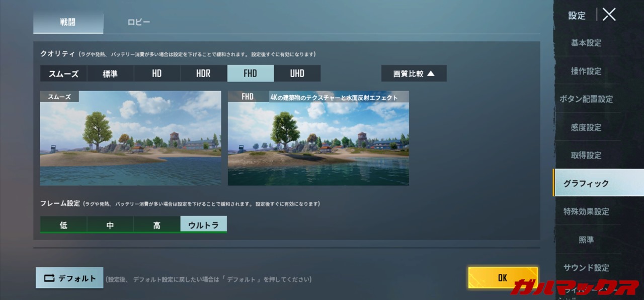This screenshot has height=300, width=644.
Task: Go to 感度設定 settings
Action: pyautogui.click(x=586, y=128)
